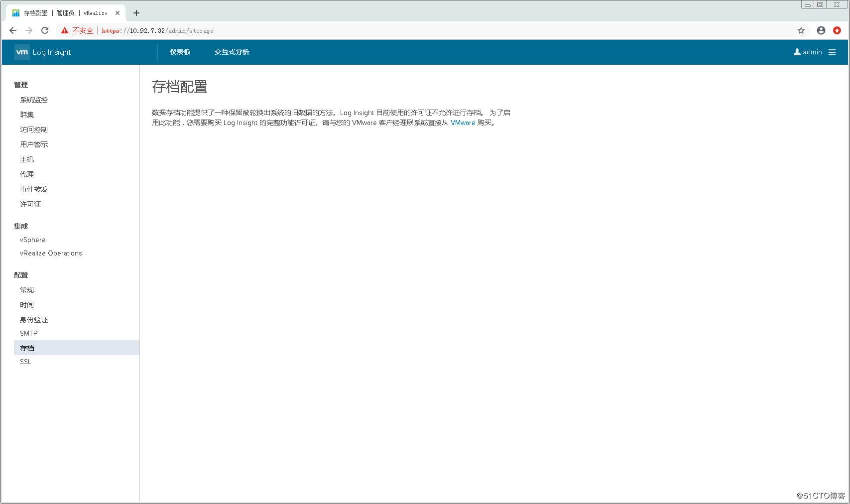The height and width of the screenshot is (504, 850).
Task: Open a new browser tab
Action: pyautogui.click(x=136, y=13)
